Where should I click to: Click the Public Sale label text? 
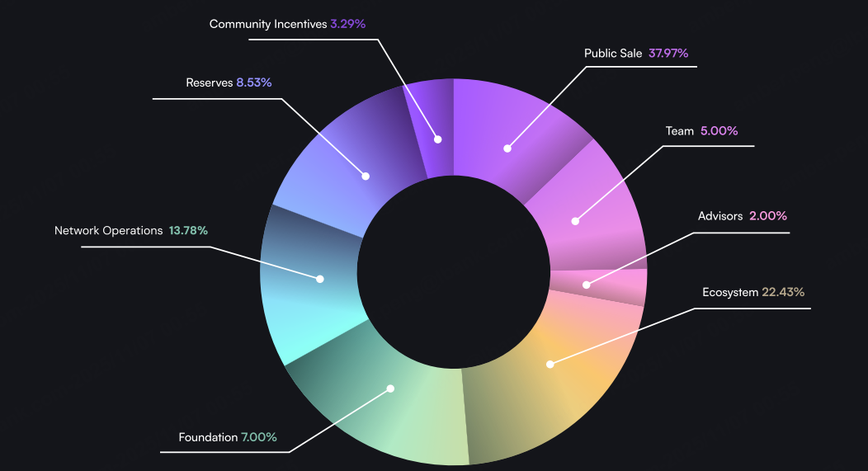coord(613,54)
